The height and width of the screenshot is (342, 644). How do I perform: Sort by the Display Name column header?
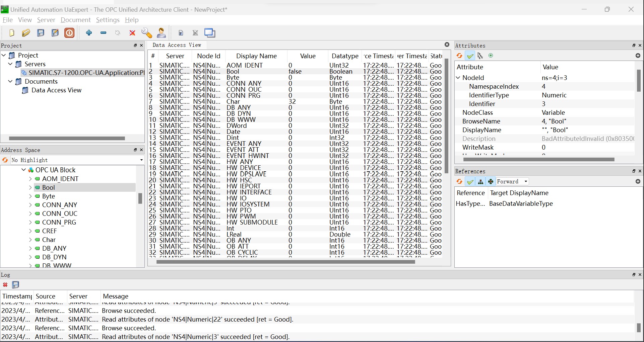[x=256, y=56]
